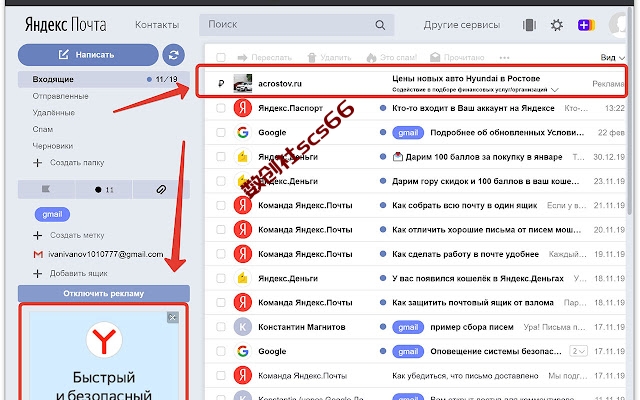Click Это спам! toolbar button

[x=391, y=58]
